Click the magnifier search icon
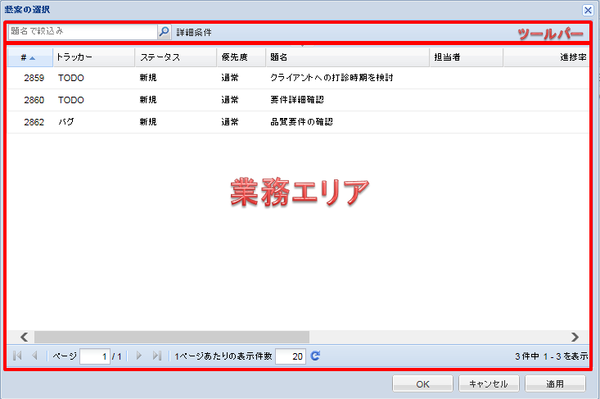 164,31
